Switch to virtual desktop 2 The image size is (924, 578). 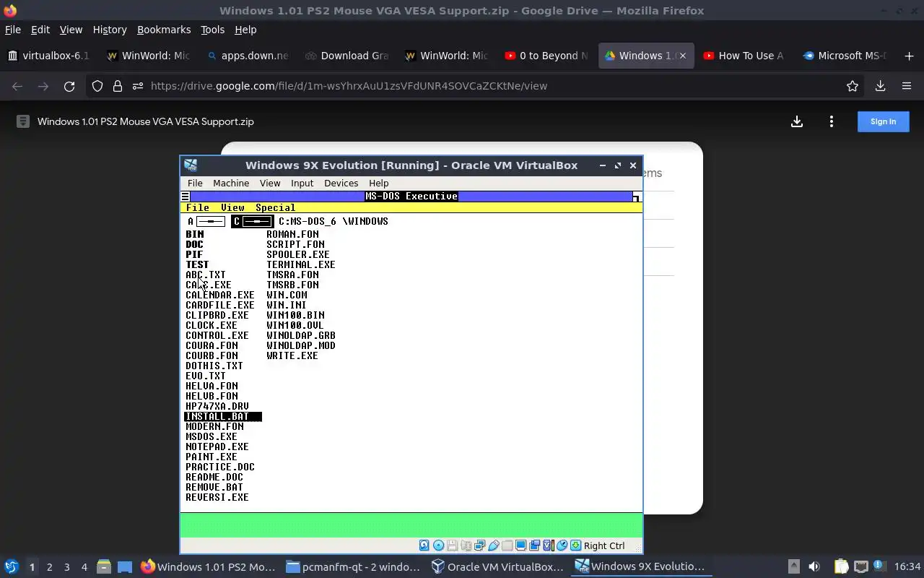pos(50,566)
